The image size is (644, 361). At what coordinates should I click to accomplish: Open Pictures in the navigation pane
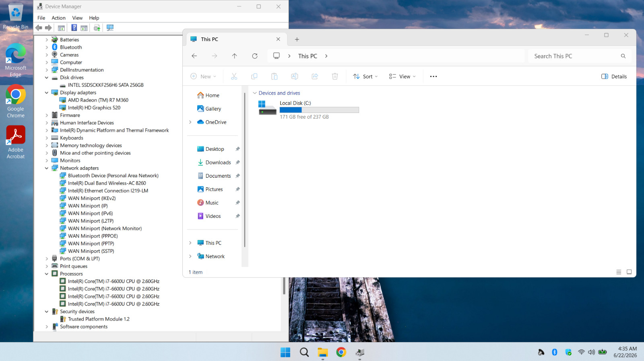point(210,189)
